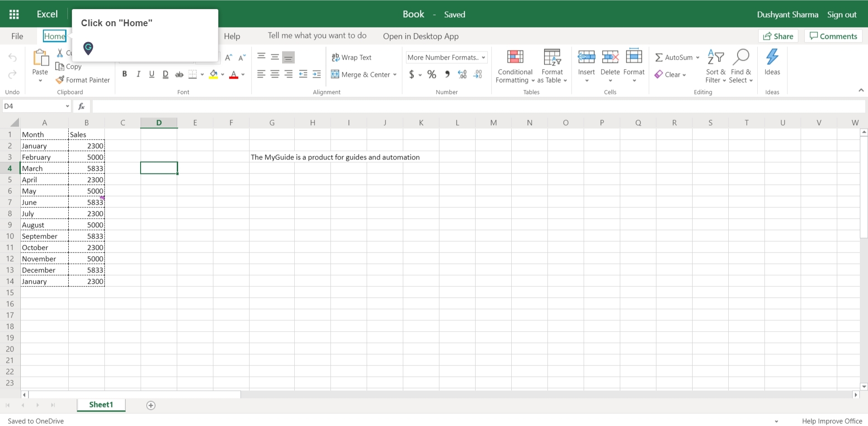This screenshot has width=868, height=426.
Task: Toggle Wrap Text for selection
Action: (x=352, y=57)
